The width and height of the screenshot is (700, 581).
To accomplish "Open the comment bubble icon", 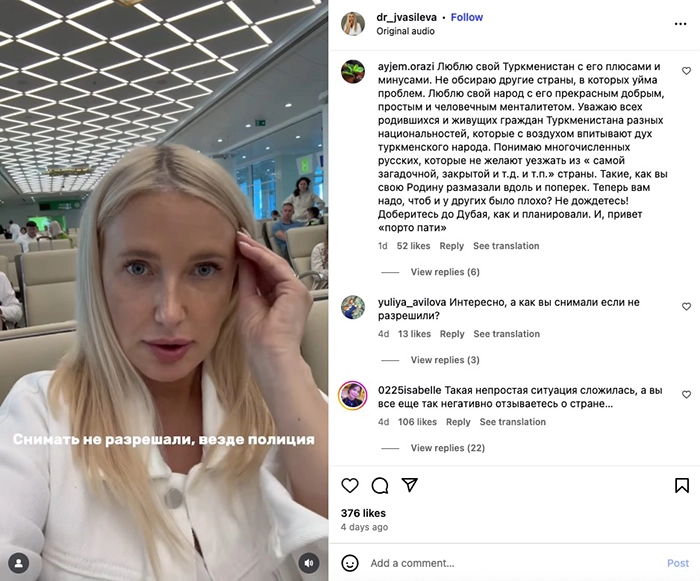I will pos(380,485).
